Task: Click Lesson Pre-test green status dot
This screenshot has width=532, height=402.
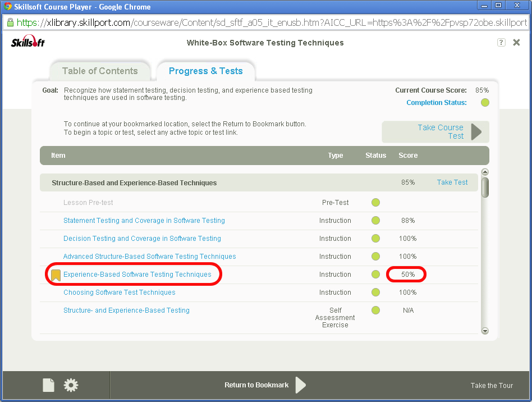Action: click(375, 203)
